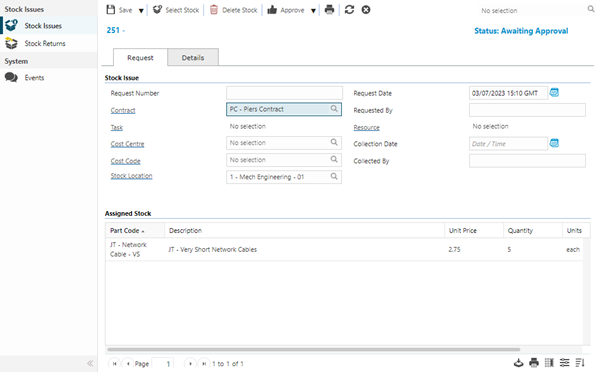This screenshot has width=600, height=372.
Task: Go to next page of the grid
Action: point(190,364)
